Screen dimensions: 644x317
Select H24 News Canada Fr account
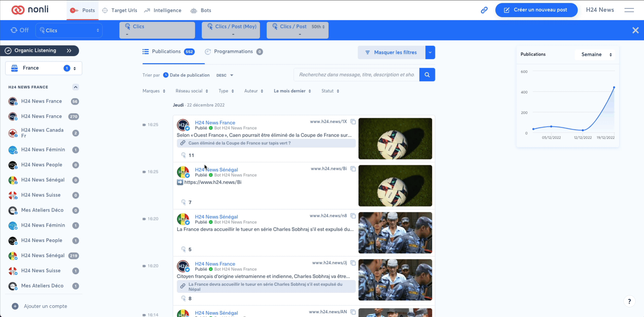pyautogui.click(x=43, y=133)
